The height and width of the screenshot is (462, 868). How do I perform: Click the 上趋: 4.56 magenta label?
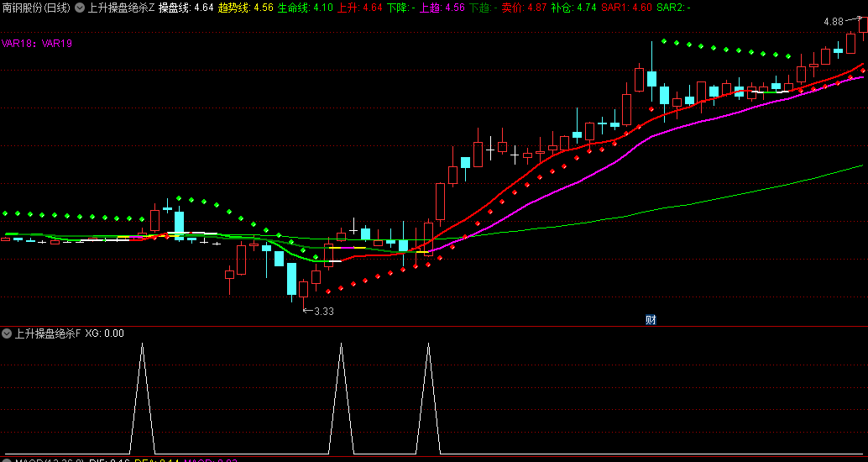442,8
